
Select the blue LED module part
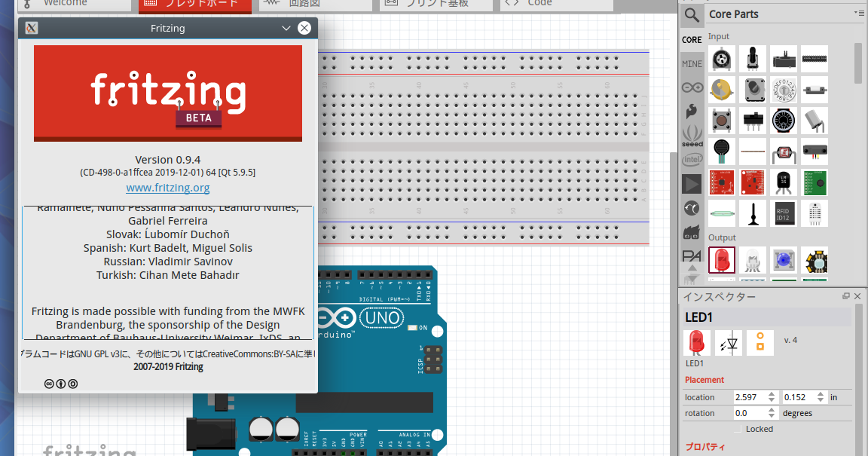784,261
